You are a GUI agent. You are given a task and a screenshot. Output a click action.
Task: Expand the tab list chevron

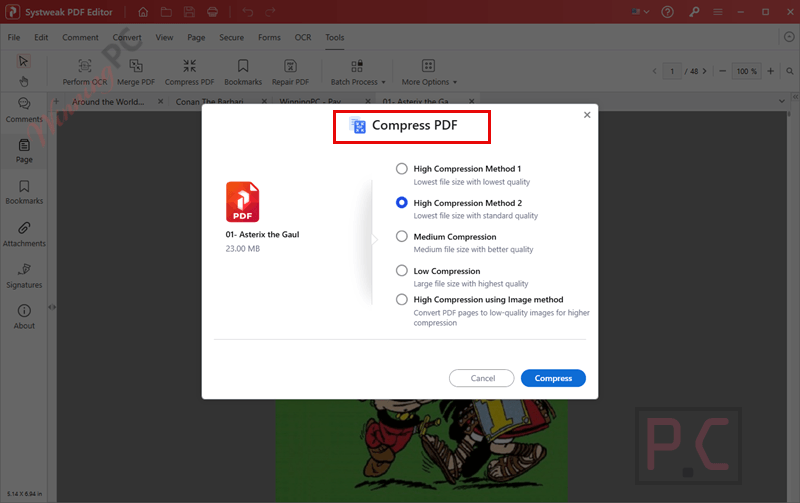782,102
